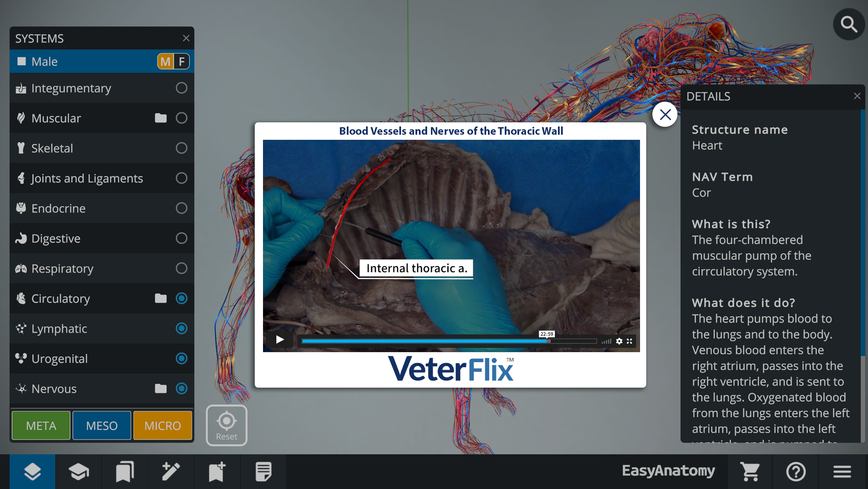Click the Respiratory system row label
This screenshot has height=489, width=868.
[x=62, y=268]
